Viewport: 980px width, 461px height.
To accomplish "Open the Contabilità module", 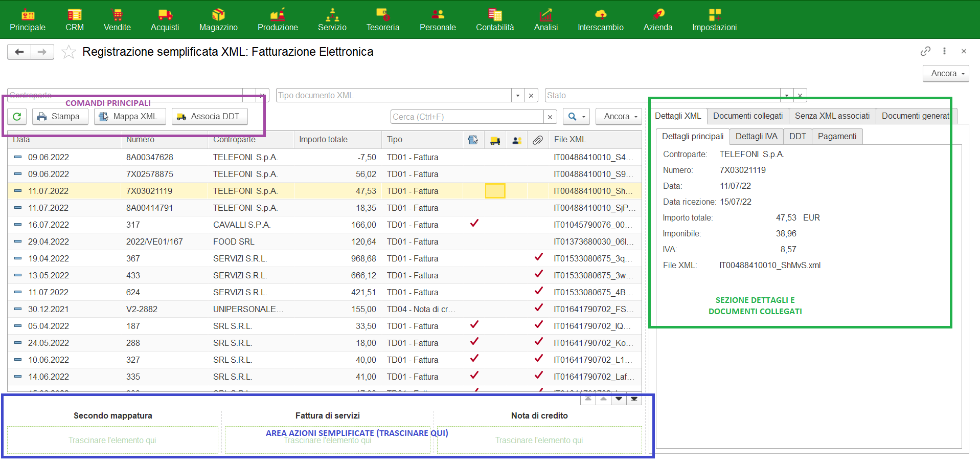I will tap(495, 20).
